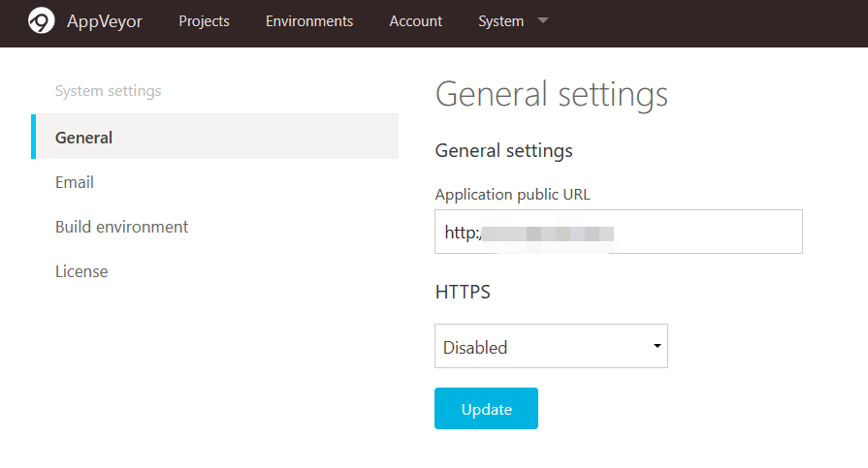
Task: Open the Projects menu item
Action: [x=204, y=21]
